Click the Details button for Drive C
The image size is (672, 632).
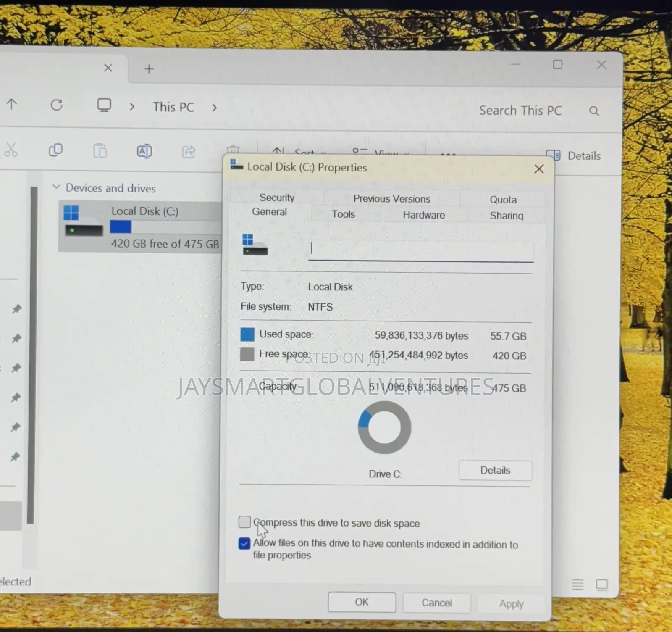(x=495, y=470)
